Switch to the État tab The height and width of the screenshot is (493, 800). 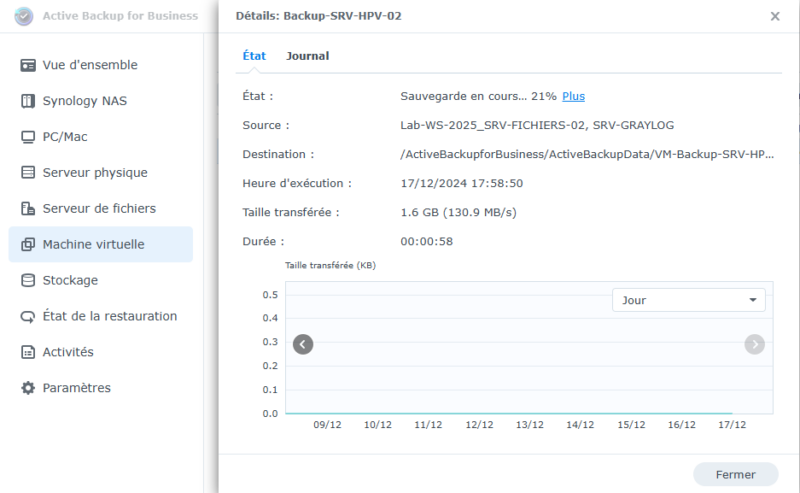(254, 56)
